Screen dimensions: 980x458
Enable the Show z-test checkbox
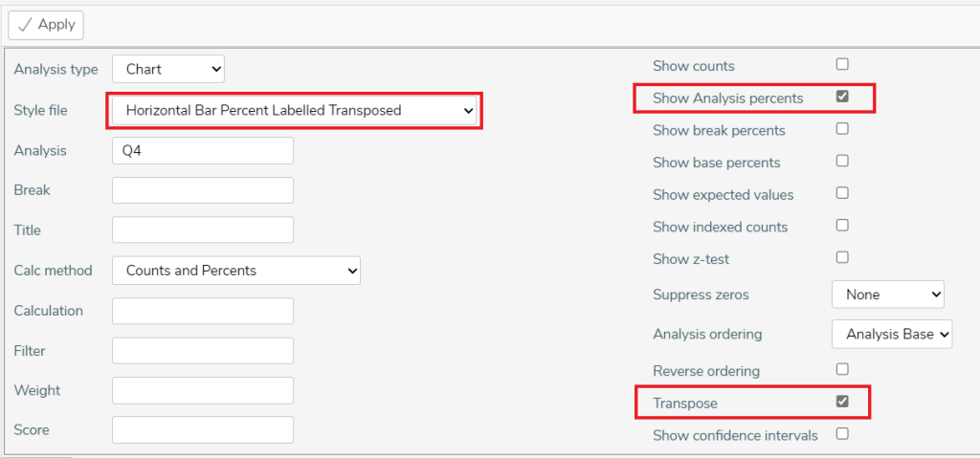point(842,257)
